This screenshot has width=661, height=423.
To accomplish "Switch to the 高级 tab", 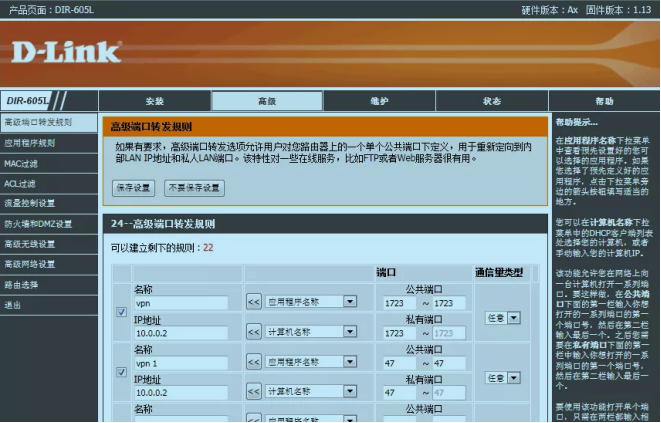I will click(267, 101).
